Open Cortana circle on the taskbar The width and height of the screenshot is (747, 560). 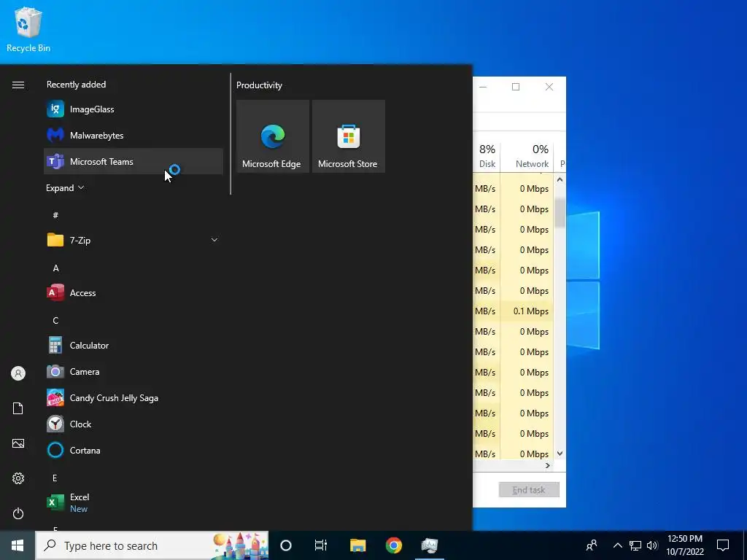pyautogui.click(x=286, y=545)
